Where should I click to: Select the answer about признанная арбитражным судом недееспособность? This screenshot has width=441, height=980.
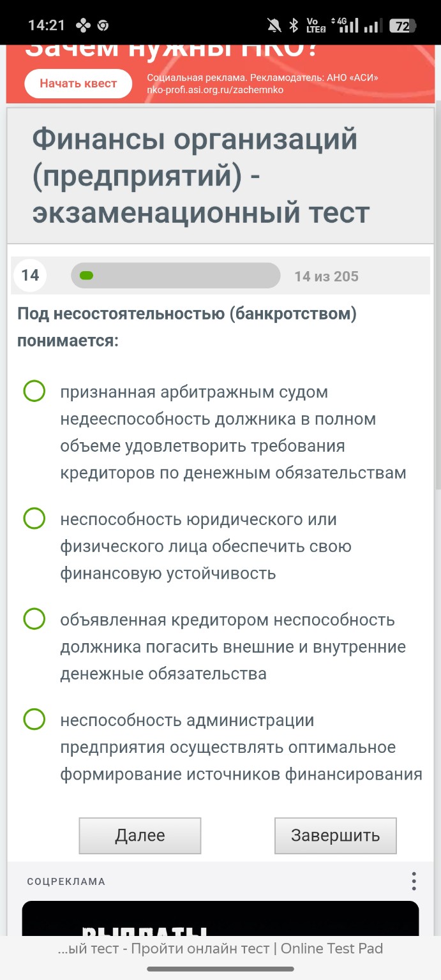[x=33, y=392]
